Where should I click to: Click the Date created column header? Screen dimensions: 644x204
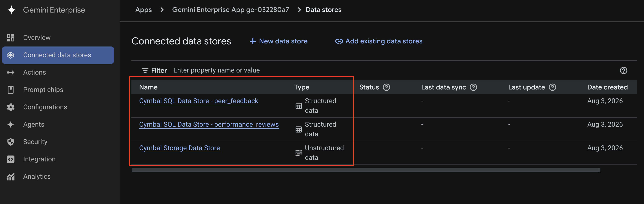click(x=607, y=87)
